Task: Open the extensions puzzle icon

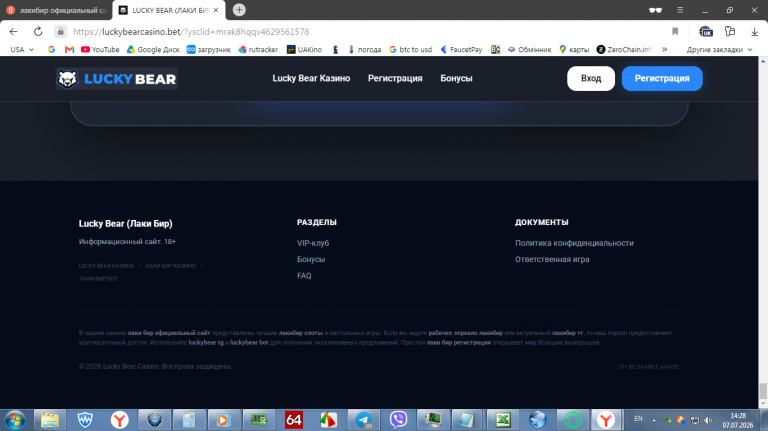Action: [x=730, y=32]
